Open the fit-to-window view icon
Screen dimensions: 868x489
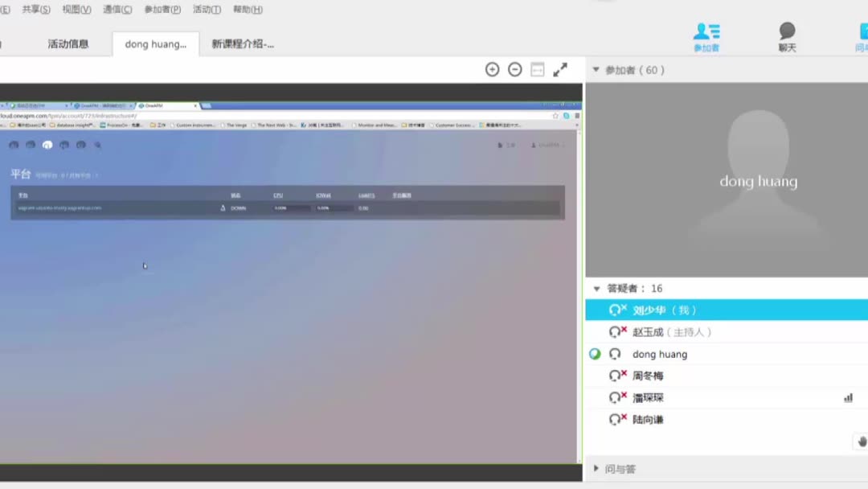[537, 69]
